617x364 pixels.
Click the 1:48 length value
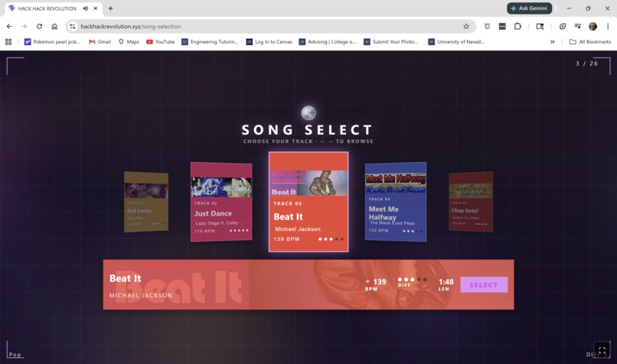coord(446,282)
